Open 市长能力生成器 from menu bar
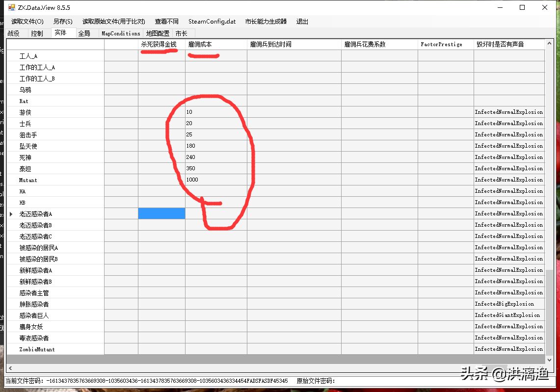The height and width of the screenshot is (392, 560). tap(266, 22)
